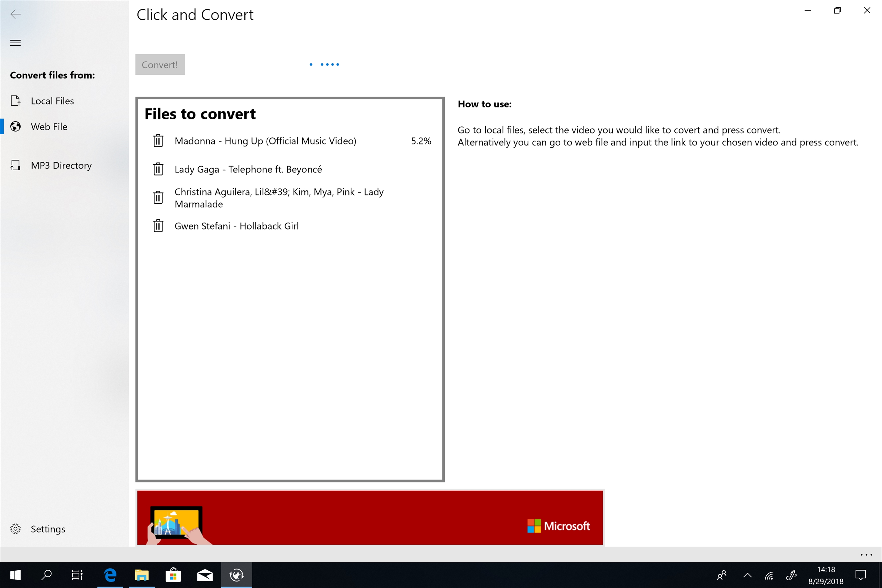Open the Mail app in taskbar
This screenshot has height=588, width=882.
tap(205, 575)
